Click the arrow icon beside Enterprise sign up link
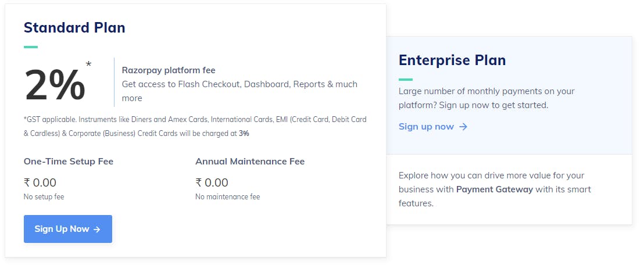644x265 pixels. (x=463, y=127)
